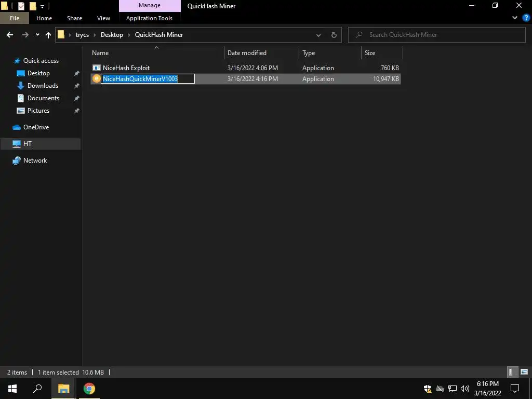
Task: Refresh the QuickHash Miner folder
Action: (334, 35)
